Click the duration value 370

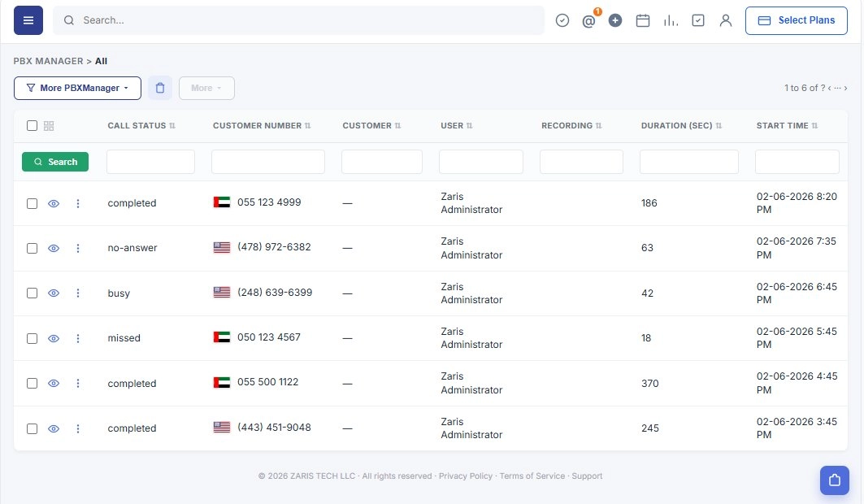click(x=649, y=384)
